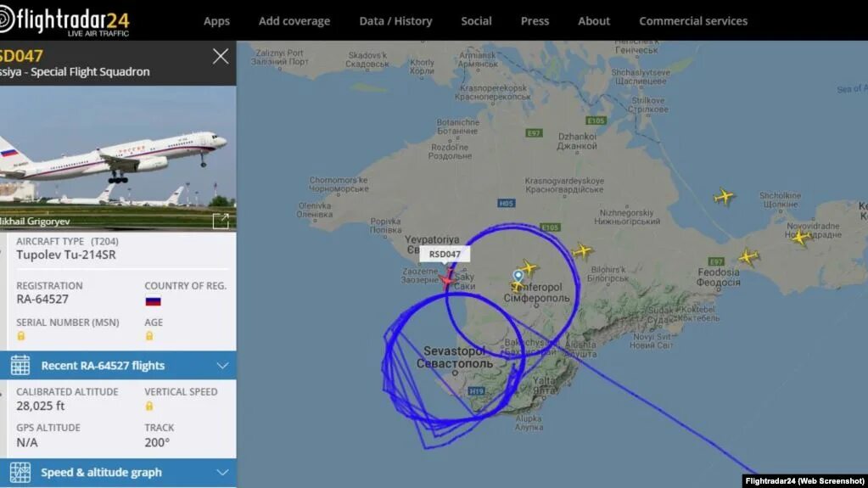Viewport: 868px width, 488px height.
Task: Open the Apps menu
Action: pos(216,21)
